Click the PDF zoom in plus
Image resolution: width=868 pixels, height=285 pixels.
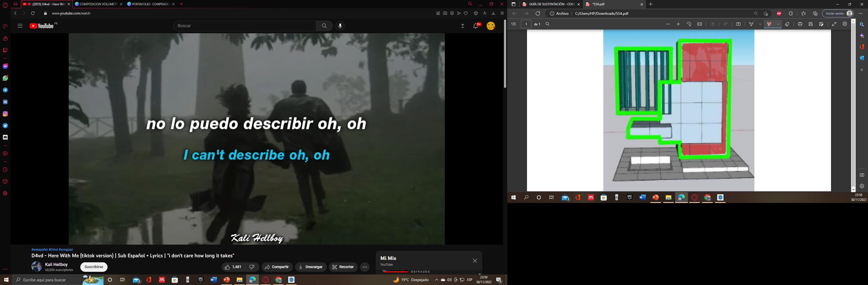point(678,24)
